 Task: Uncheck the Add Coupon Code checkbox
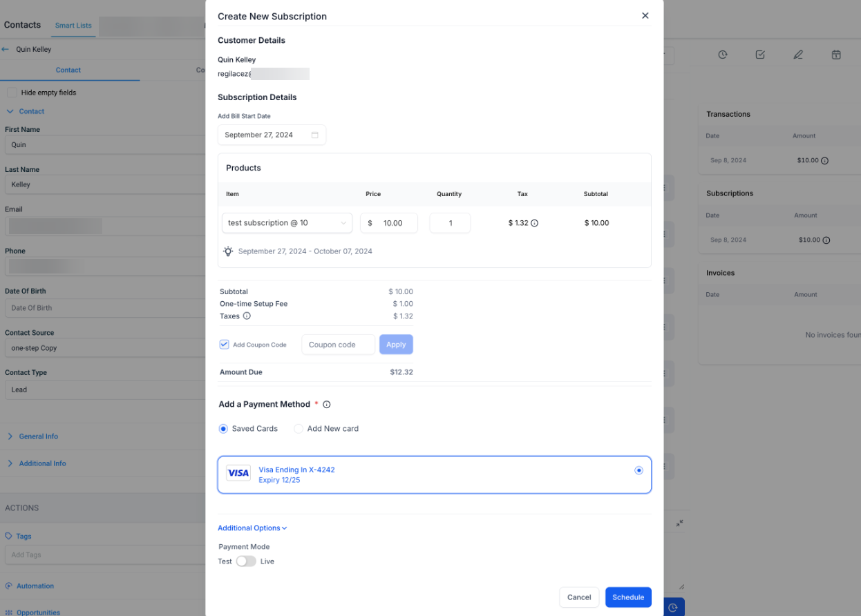(225, 345)
